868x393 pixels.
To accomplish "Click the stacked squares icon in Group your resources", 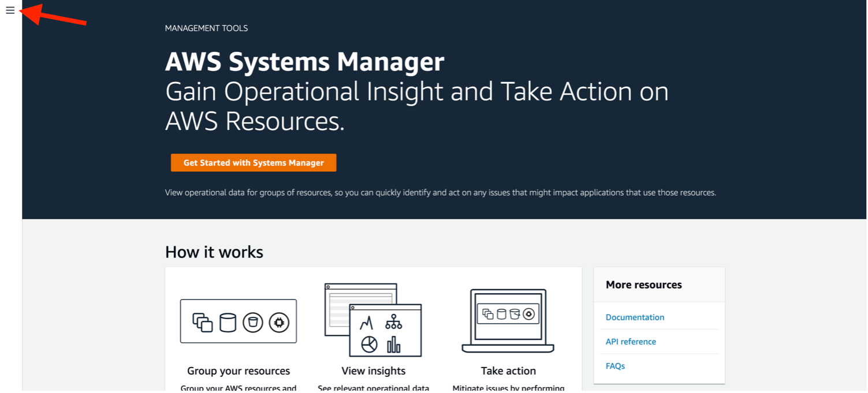I will pyautogui.click(x=202, y=322).
